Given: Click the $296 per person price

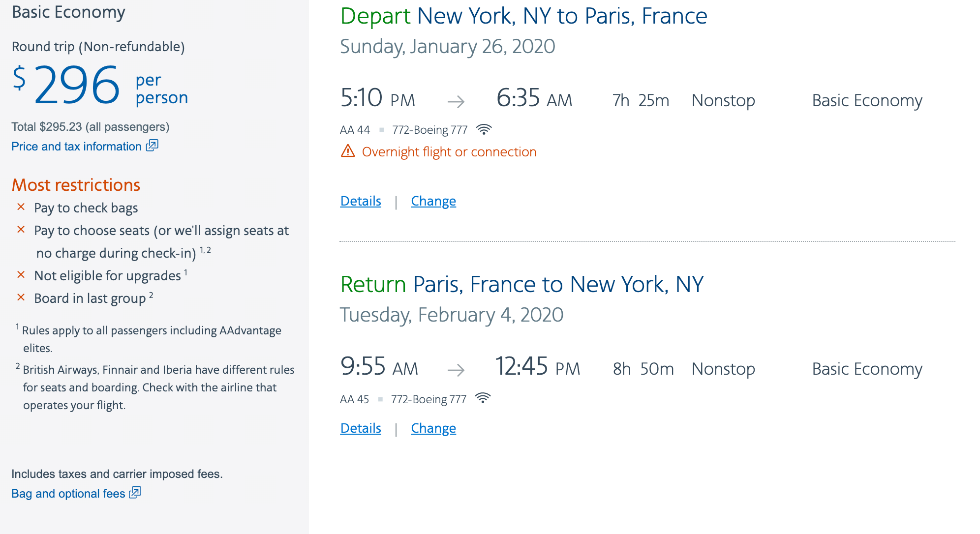Looking at the screenshot, I should pyautogui.click(x=77, y=86).
